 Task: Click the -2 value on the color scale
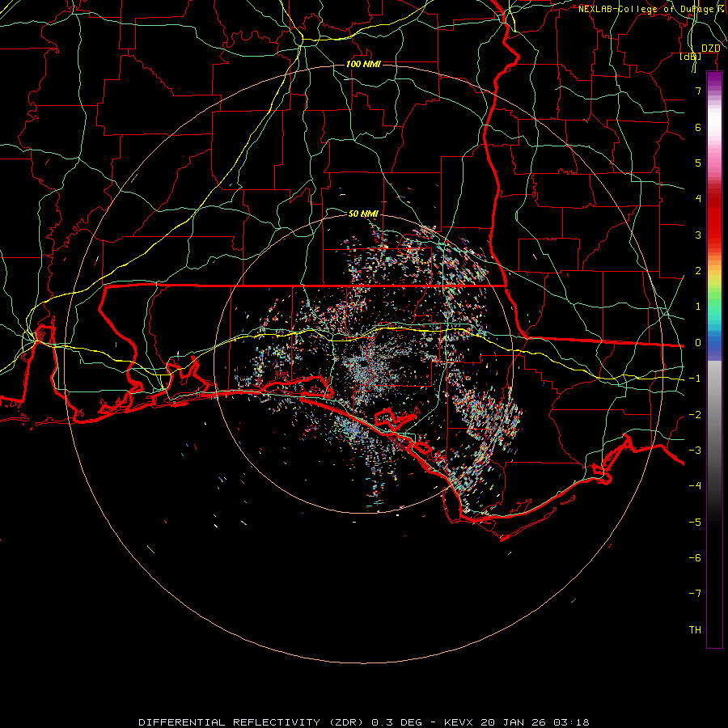tap(695, 415)
